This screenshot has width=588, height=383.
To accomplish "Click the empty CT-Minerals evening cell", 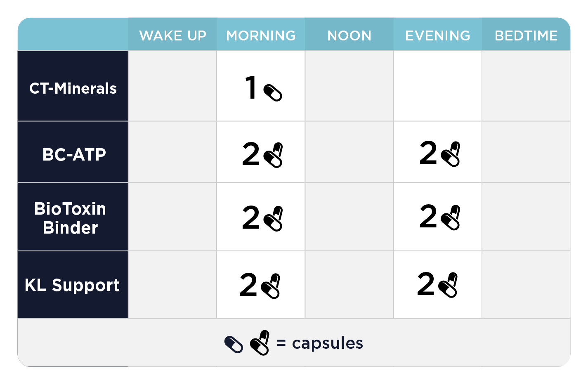I will tap(437, 86).
